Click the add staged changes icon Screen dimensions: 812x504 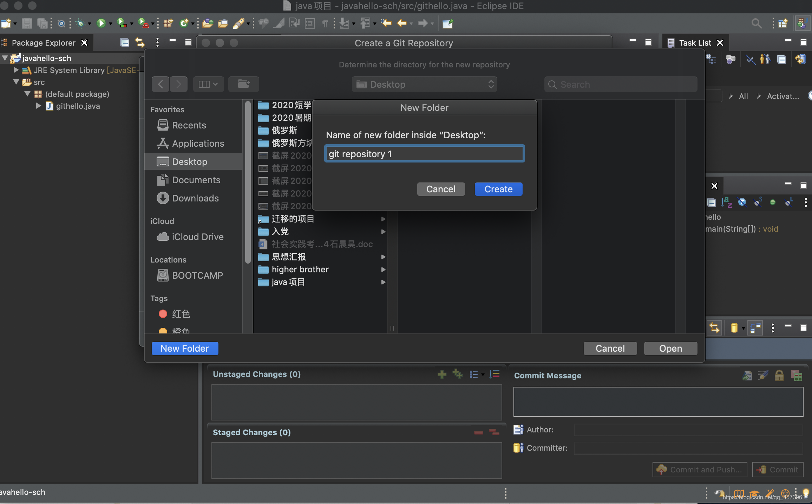(x=443, y=374)
